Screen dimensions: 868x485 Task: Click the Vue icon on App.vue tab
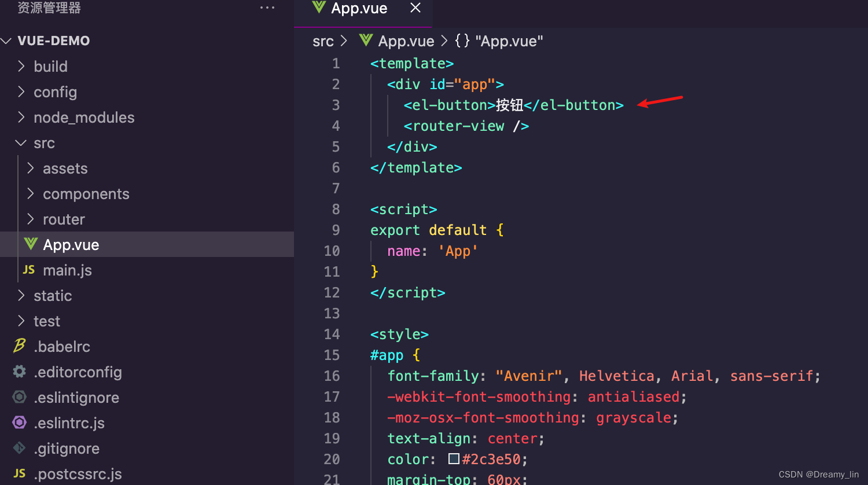[319, 8]
